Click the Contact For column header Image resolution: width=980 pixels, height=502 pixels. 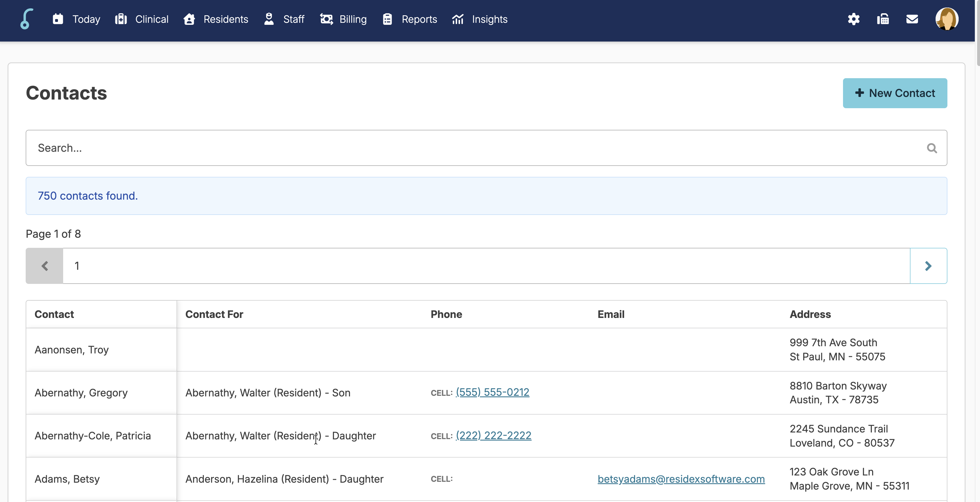[214, 314]
